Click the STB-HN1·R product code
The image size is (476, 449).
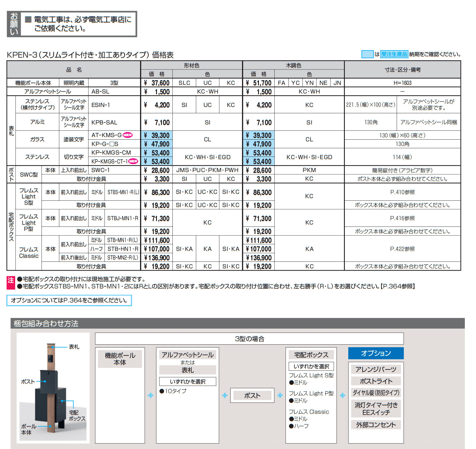click(x=123, y=249)
